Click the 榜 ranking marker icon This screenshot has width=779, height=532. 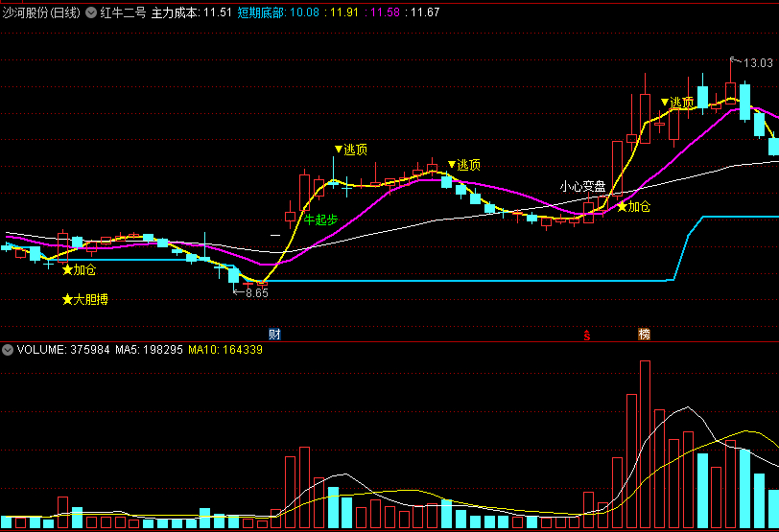(644, 334)
